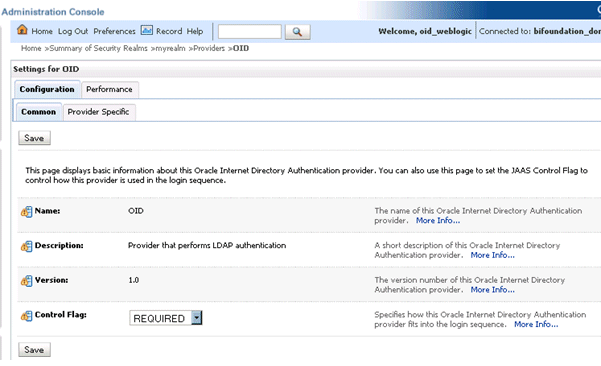Click the version value 1.0
The width and height of the screenshot is (601, 366).
(x=133, y=281)
